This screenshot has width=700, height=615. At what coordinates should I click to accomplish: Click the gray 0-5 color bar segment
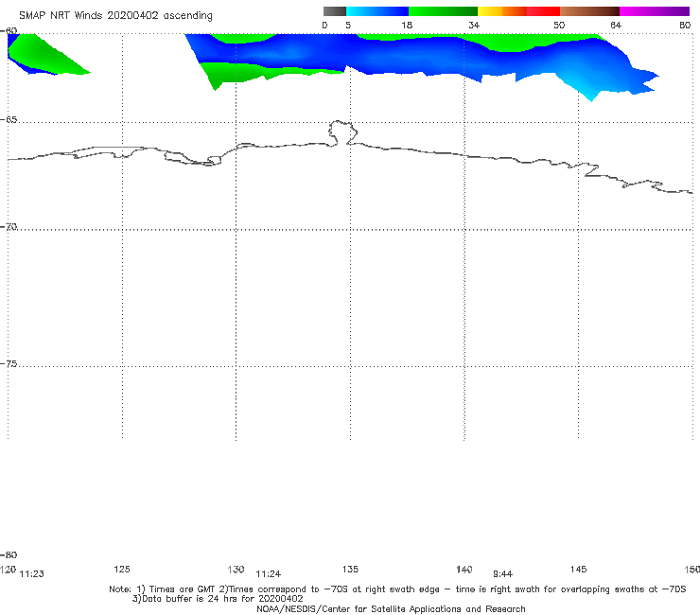coord(334,11)
